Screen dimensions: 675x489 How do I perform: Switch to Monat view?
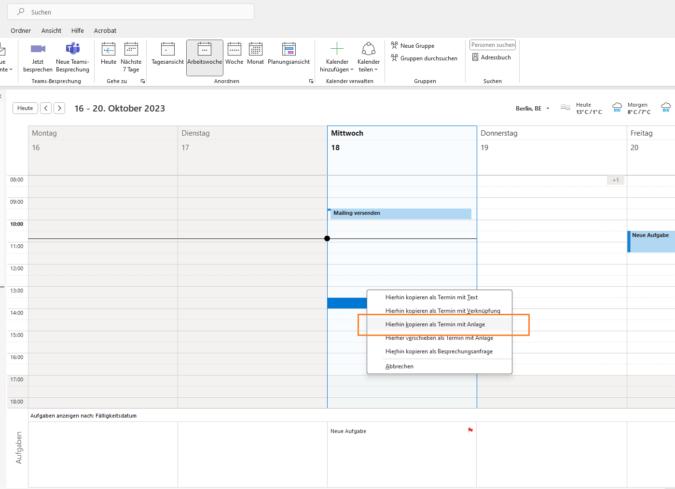(x=255, y=54)
